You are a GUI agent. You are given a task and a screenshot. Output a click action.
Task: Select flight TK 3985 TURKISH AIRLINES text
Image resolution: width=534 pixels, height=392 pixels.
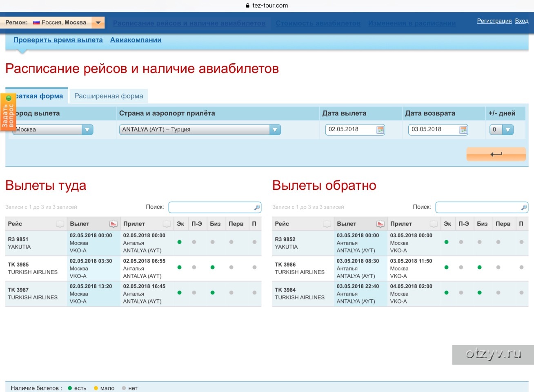pyautogui.click(x=33, y=268)
